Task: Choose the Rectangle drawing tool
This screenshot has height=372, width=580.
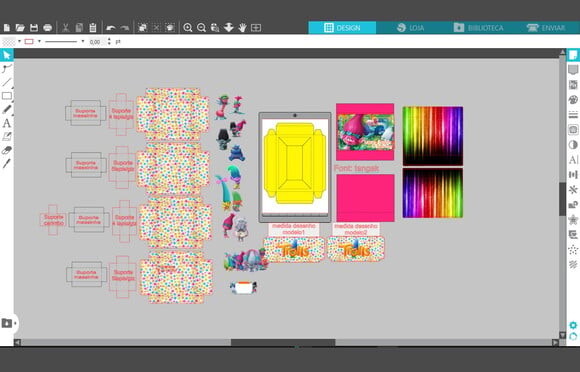Action: (x=7, y=96)
